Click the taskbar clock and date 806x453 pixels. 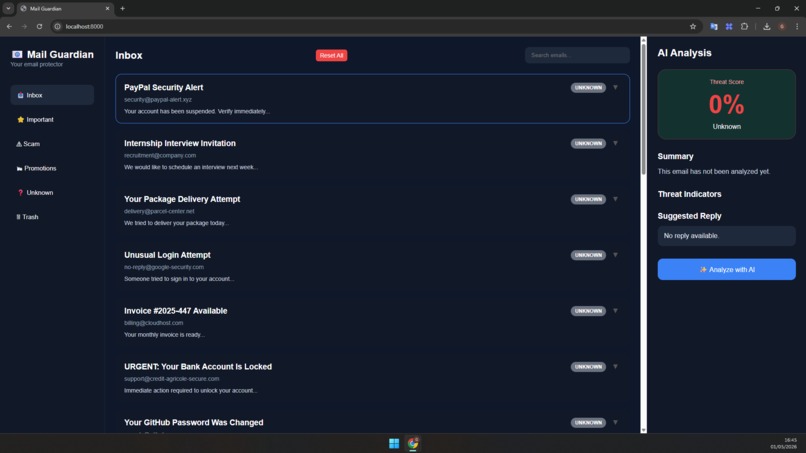(783, 443)
